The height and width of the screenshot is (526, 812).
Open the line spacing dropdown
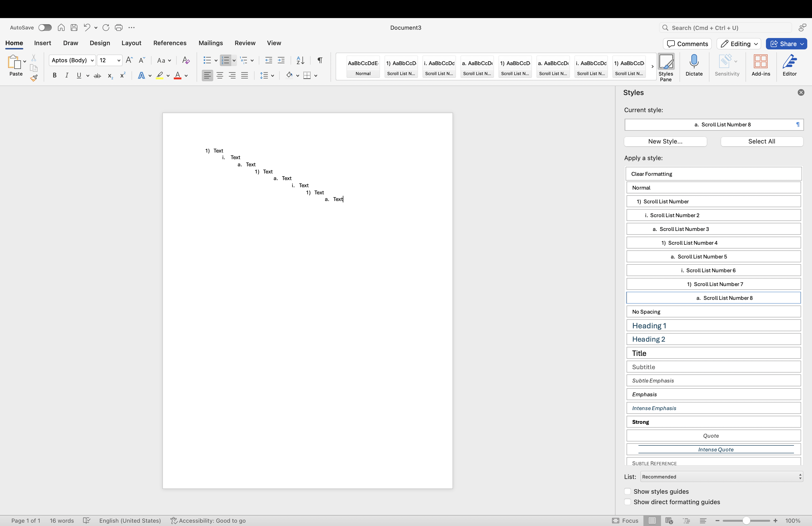273,76
